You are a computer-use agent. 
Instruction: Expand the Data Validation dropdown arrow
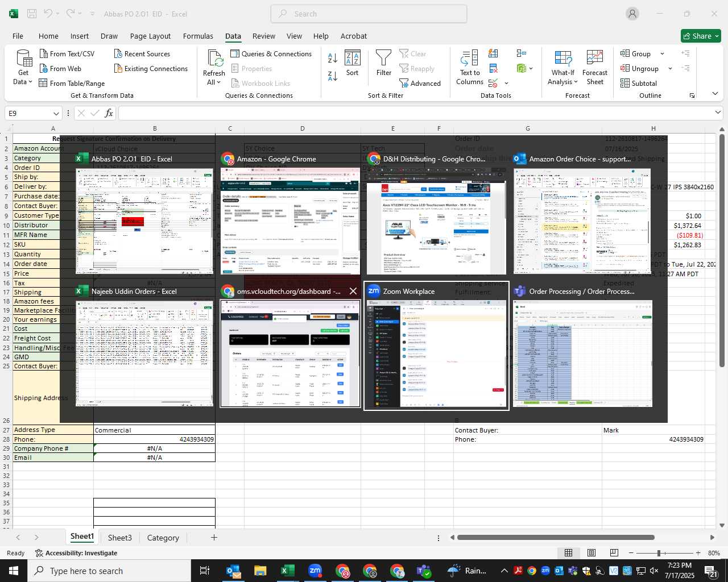506,84
